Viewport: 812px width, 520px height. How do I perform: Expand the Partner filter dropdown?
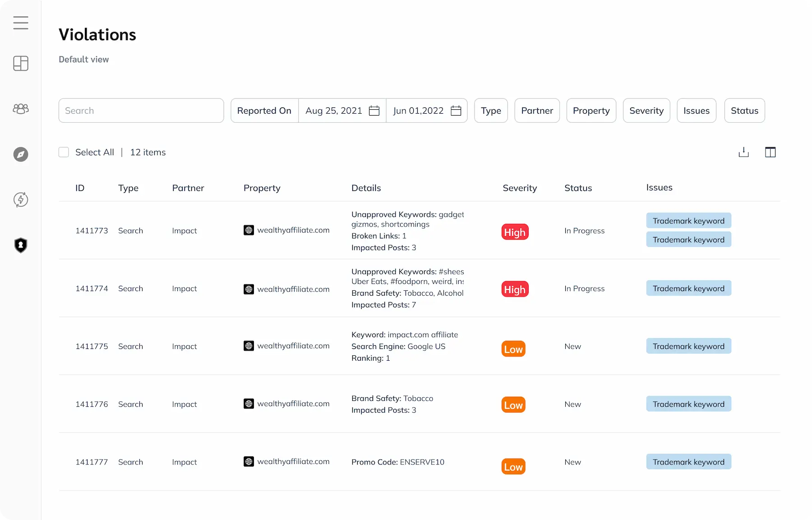pos(537,111)
